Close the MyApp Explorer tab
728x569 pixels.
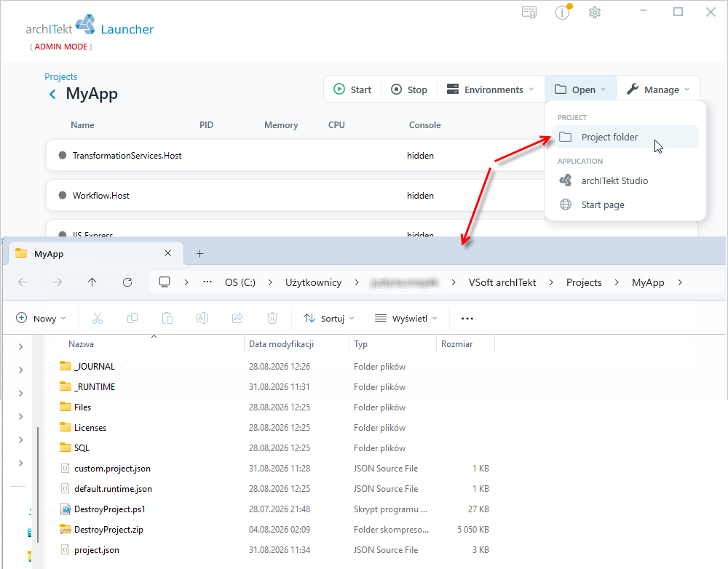tap(168, 253)
